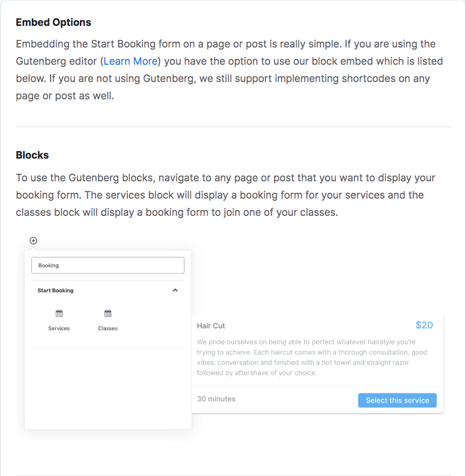
Task: Click the Start Booking category label
Action: coord(56,290)
